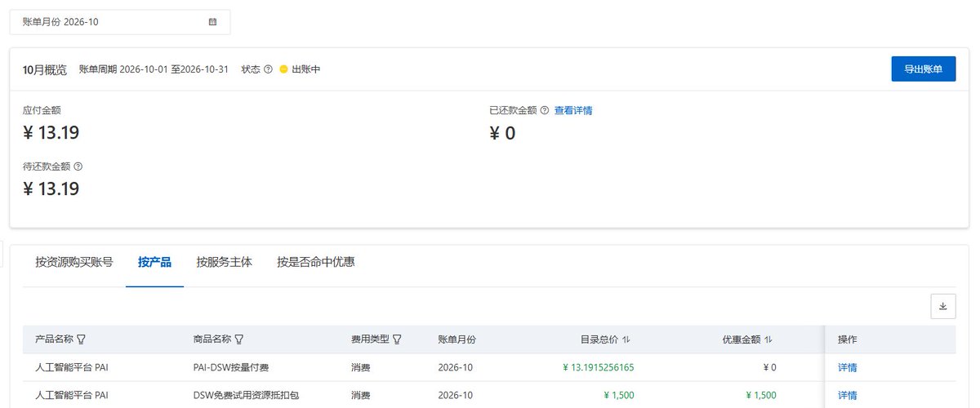
Task: Open filter icon on 产品名称 column
Action: (81, 339)
